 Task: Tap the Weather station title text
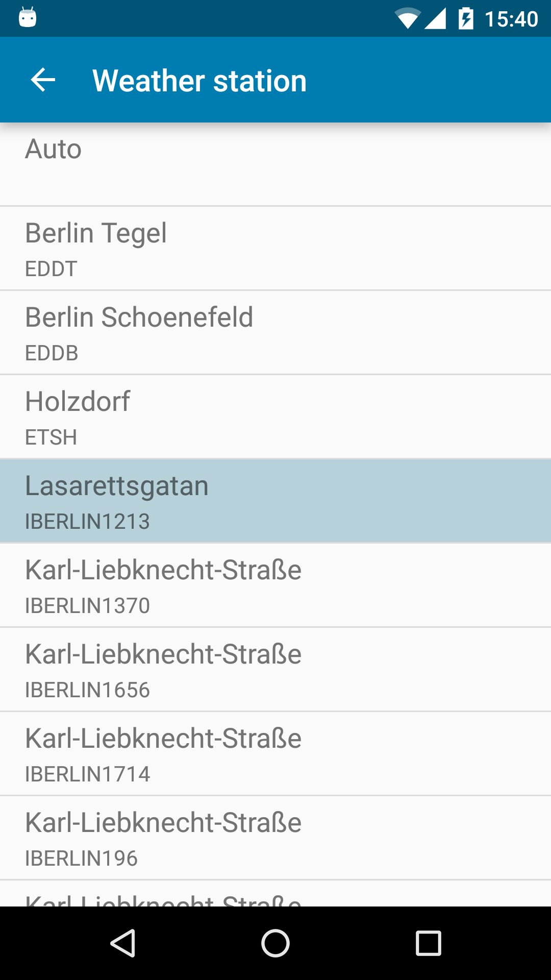click(199, 81)
